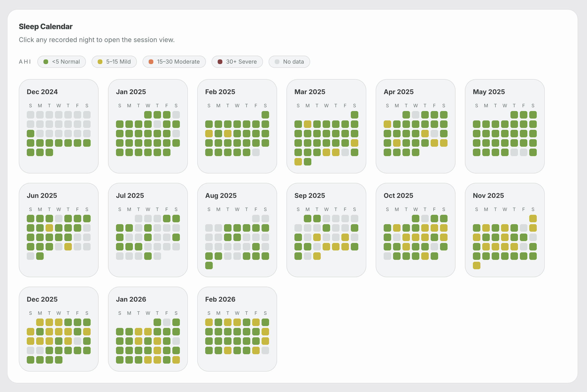Toggle the "<5 Normal" AHI filter chip
This screenshot has width=587, height=392.
click(x=62, y=62)
